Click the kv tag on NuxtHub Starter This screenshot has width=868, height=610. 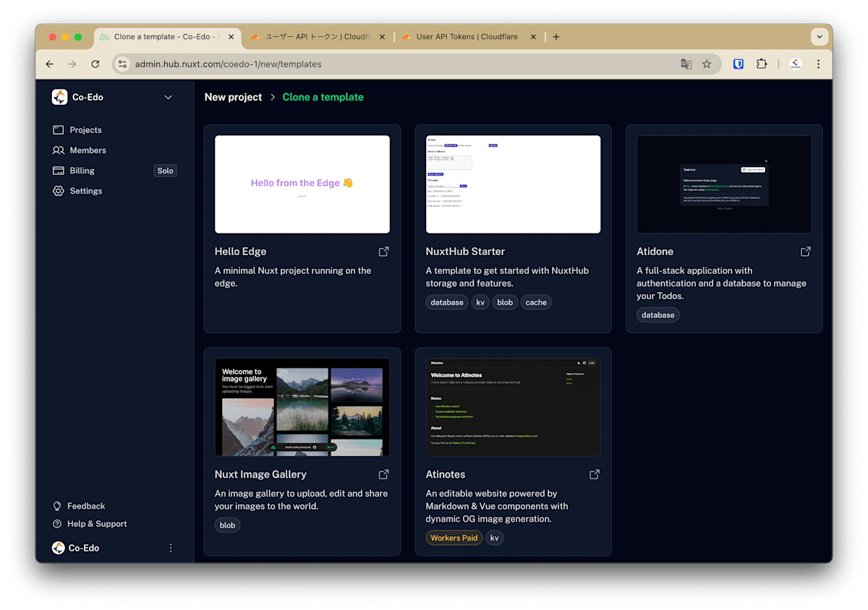point(480,302)
